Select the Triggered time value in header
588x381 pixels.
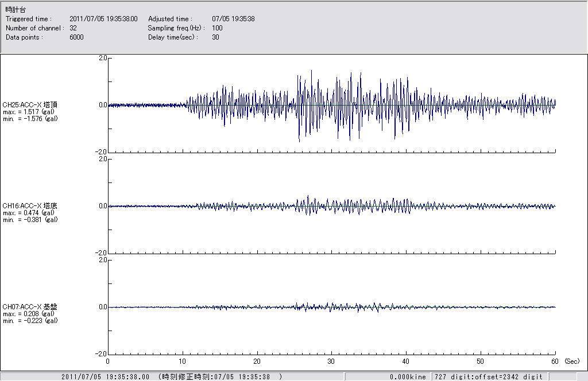(x=107, y=19)
